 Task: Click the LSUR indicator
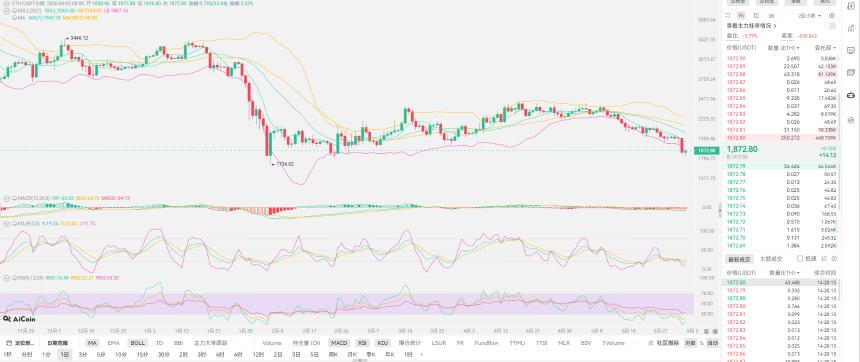coord(439,343)
